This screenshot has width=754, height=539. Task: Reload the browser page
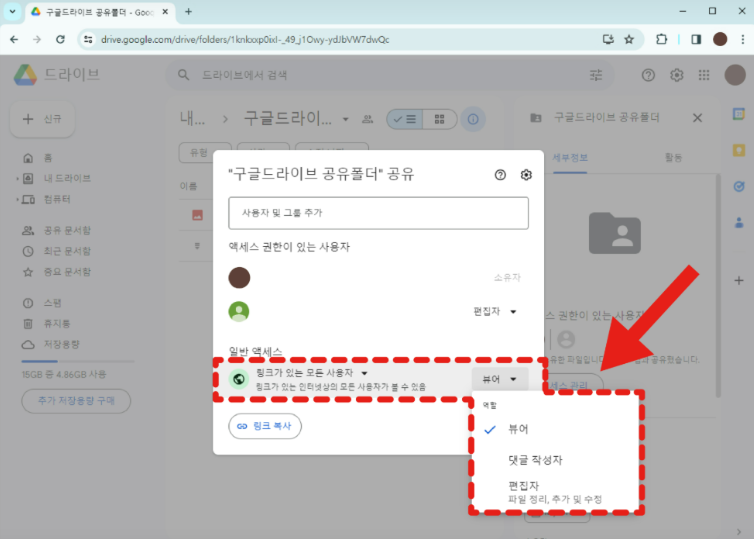pyautogui.click(x=60, y=39)
